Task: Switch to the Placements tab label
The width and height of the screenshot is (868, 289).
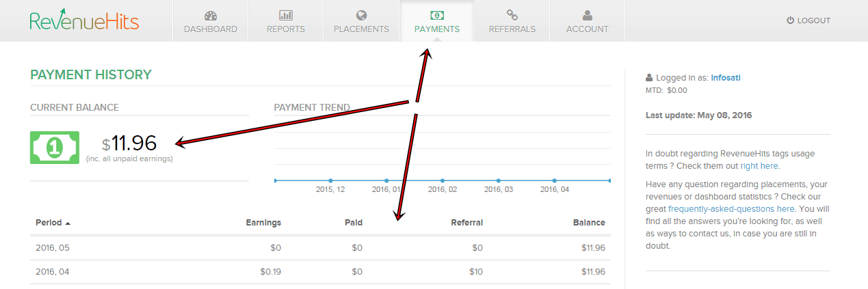Action: tap(361, 29)
